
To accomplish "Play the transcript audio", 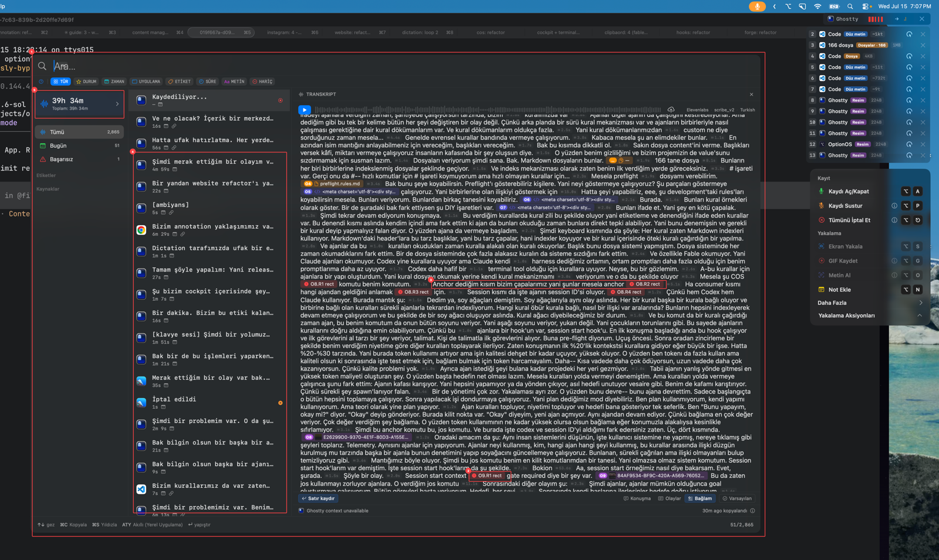I will tap(304, 110).
